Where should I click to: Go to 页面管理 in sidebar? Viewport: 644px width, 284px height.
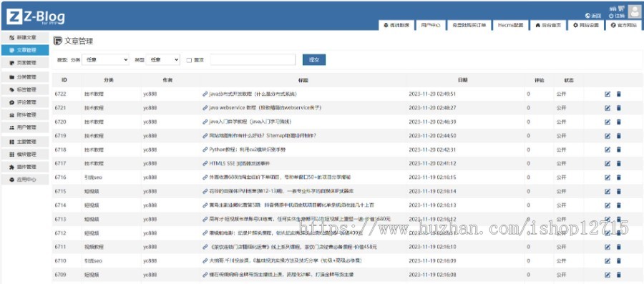tap(24, 63)
